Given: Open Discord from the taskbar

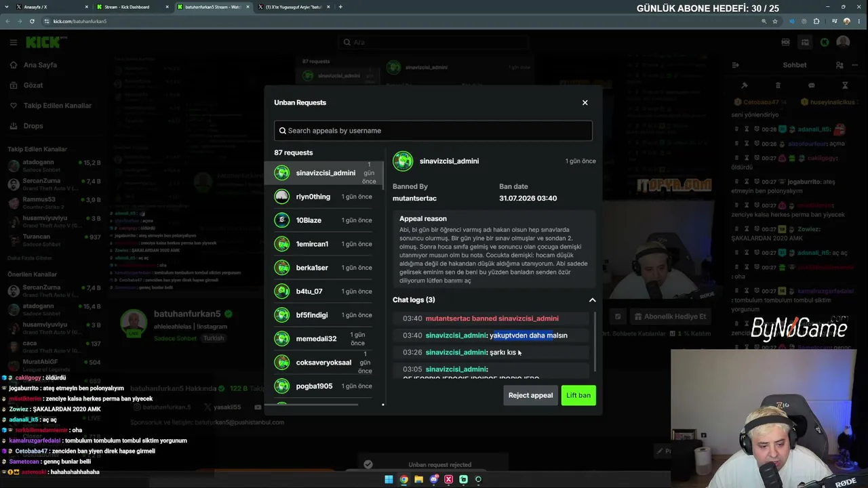Looking at the screenshot, I should point(433,479).
